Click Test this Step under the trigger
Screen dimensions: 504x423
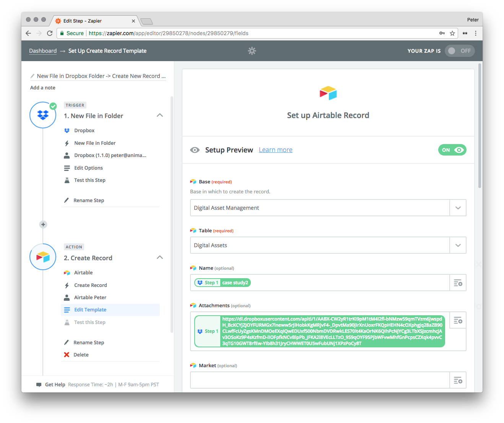90,180
